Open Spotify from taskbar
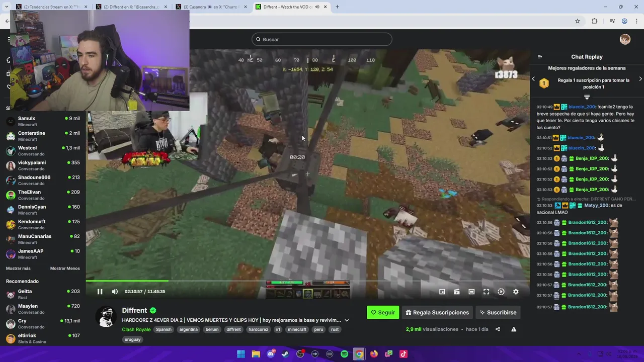Screen dimensions: 644x362 [x=345, y=354]
